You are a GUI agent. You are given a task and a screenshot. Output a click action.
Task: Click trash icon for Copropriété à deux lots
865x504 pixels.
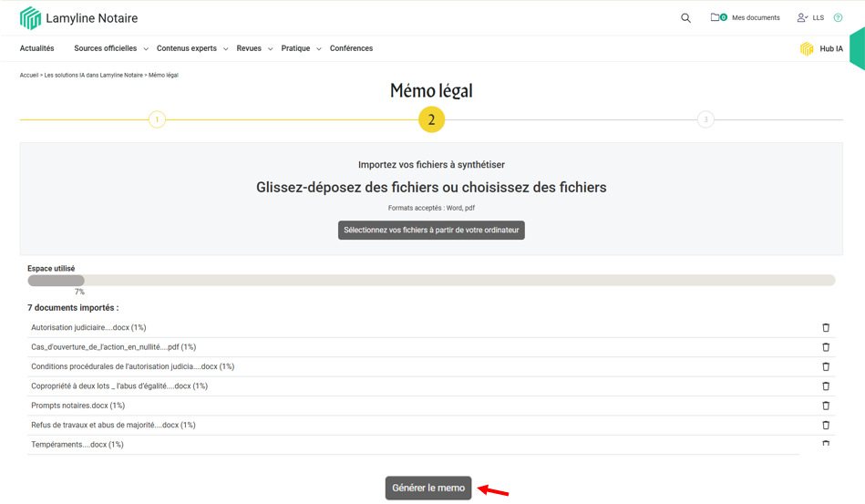826,386
